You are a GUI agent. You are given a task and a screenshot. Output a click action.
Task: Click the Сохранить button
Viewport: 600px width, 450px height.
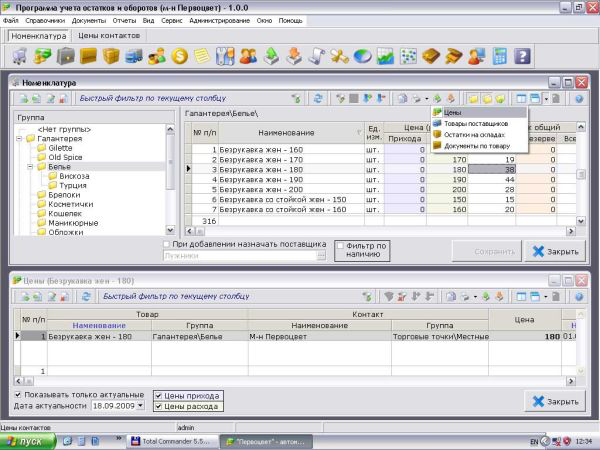(x=487, y=251)
